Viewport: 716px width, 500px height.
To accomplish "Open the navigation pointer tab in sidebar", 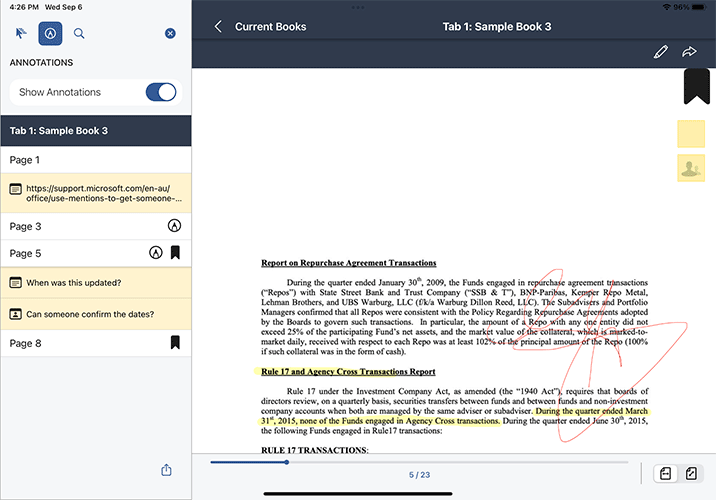I will (21, 33).
